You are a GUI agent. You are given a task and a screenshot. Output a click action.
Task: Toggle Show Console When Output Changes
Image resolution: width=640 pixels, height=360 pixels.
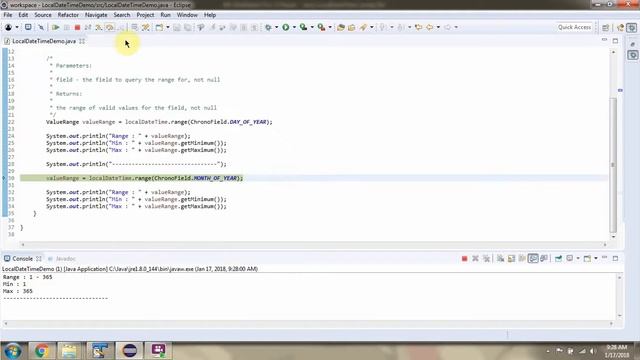tap(533, 258)
